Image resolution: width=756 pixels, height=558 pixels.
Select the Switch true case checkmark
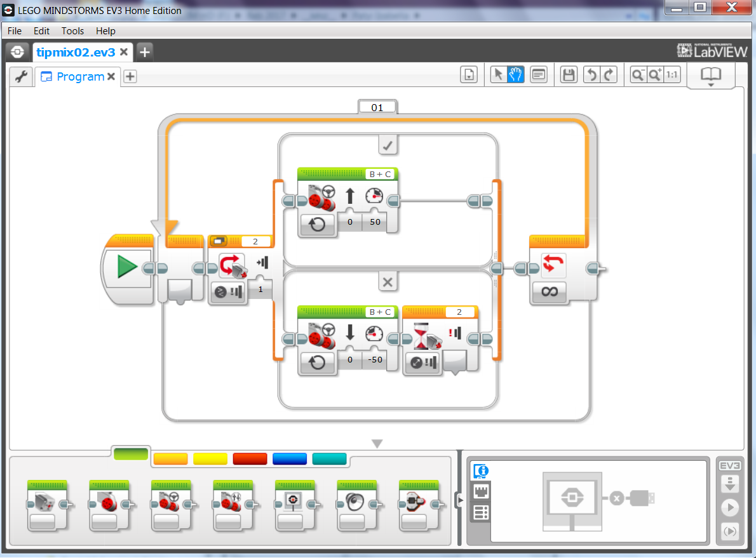point(388,145)
